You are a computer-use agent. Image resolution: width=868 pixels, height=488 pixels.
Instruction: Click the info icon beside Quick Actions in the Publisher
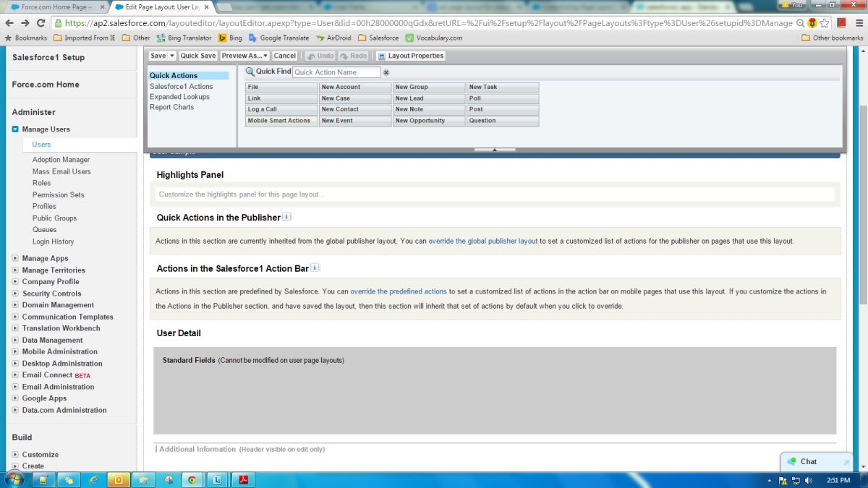(287, 216)
